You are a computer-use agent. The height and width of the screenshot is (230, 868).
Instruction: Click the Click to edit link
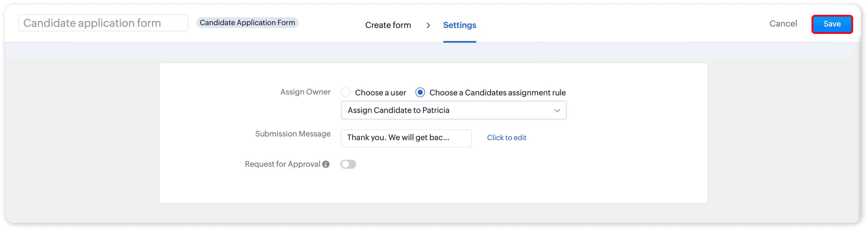pyautogui.click(x=506, y=138)
